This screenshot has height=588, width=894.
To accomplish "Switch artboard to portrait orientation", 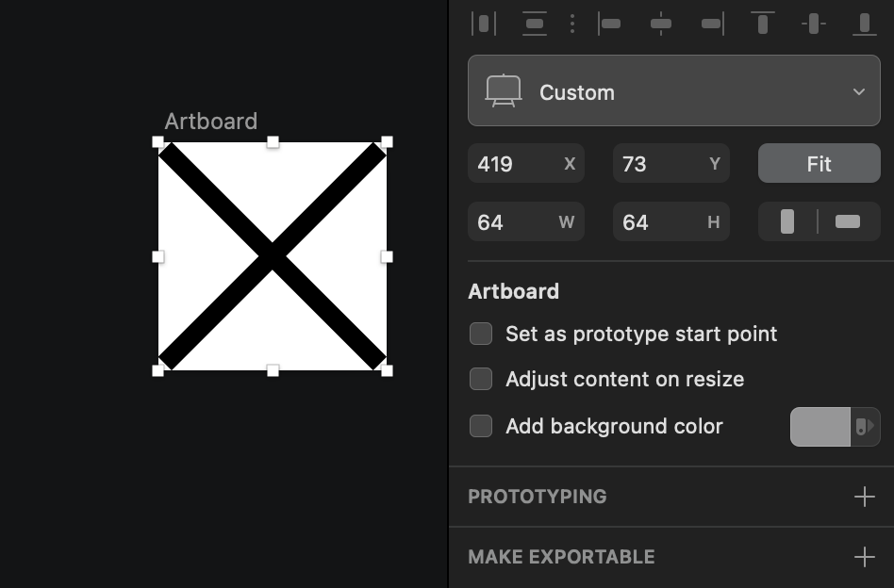I will (788, 221).
